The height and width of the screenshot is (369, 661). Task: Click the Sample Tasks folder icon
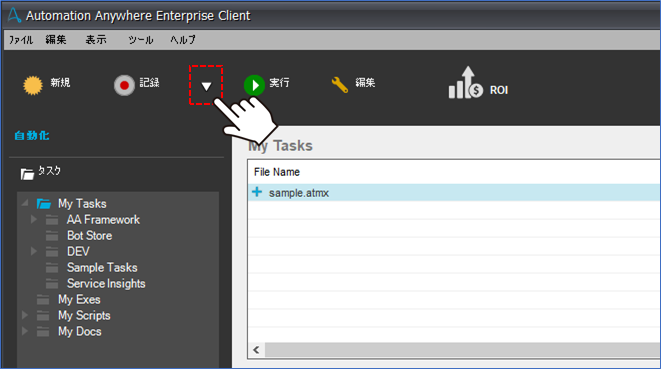coord(52,267)
